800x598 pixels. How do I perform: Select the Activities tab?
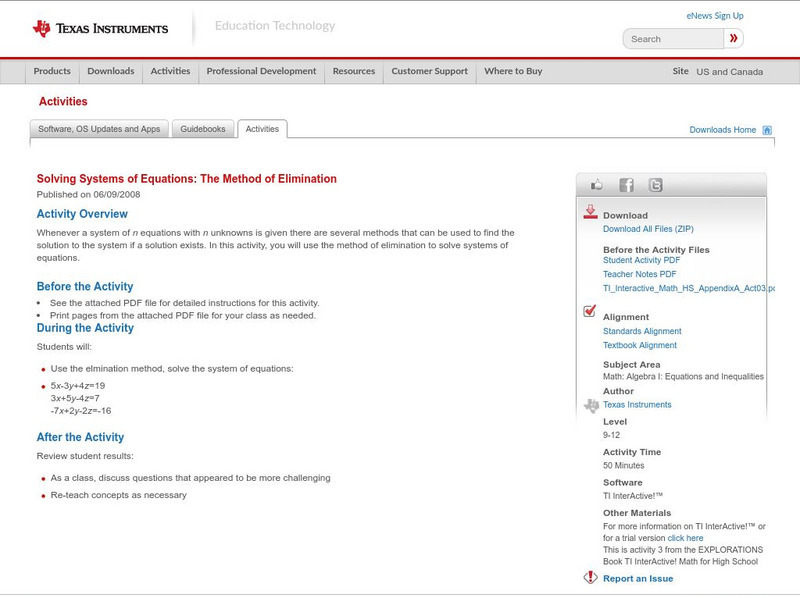pyautogui.click(x=262, y=129)
